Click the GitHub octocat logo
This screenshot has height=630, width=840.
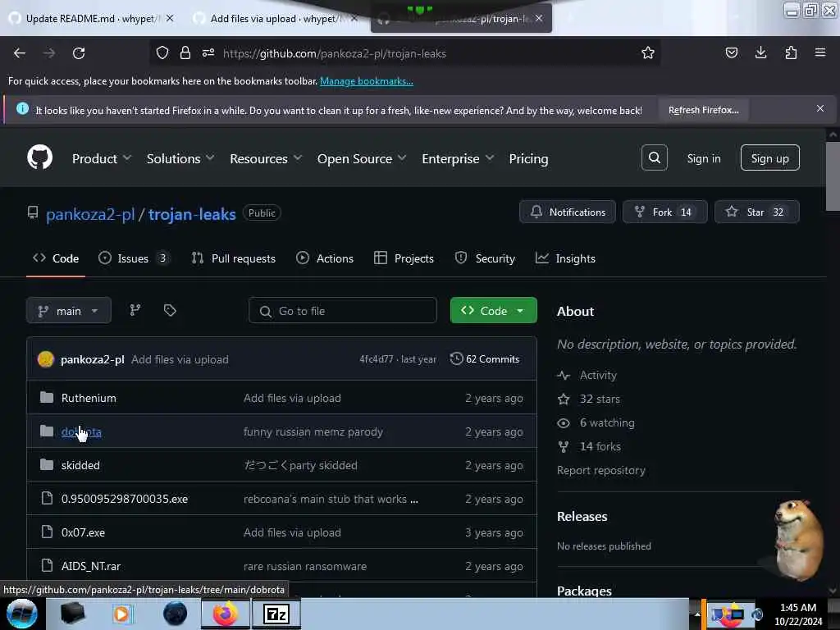click(39, 157)
